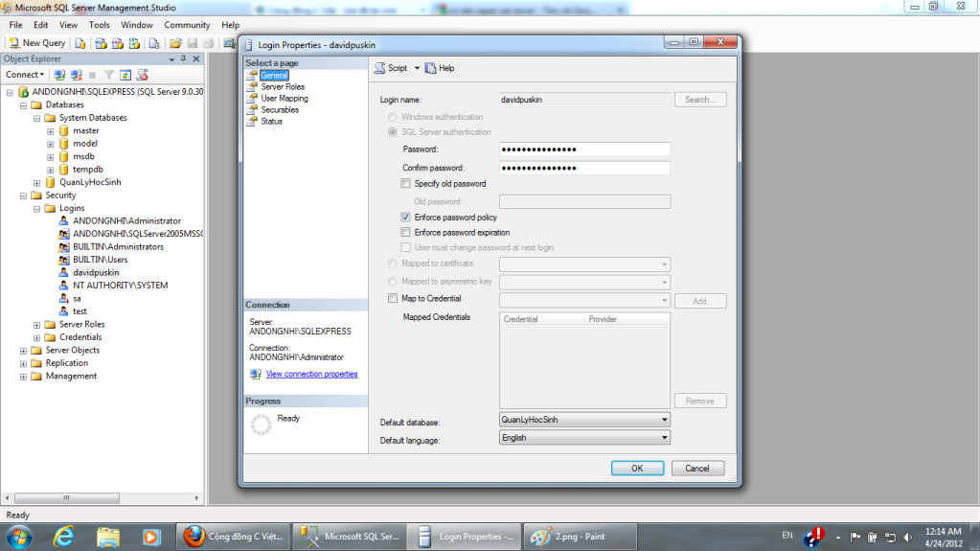The width and height of the screenshot is (980, 551).
Task: Click the Firefox icon in taskbar
Action: pyautogui.click(x=194, y=536)
